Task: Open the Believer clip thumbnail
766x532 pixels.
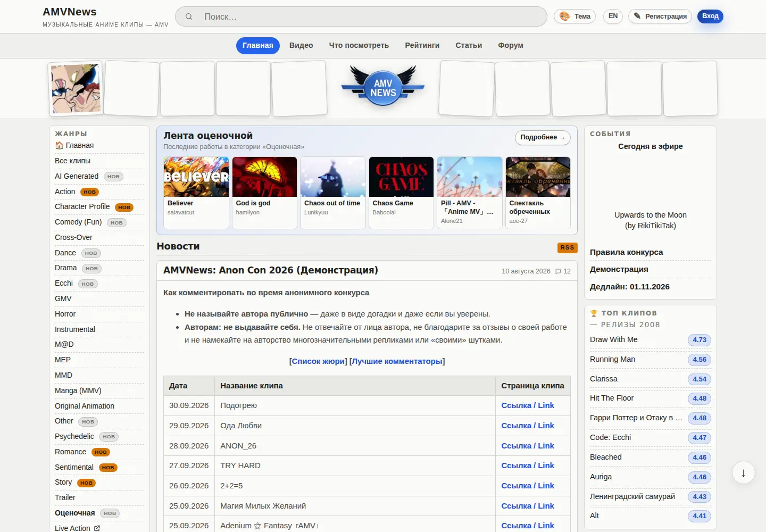Action: 196,177
